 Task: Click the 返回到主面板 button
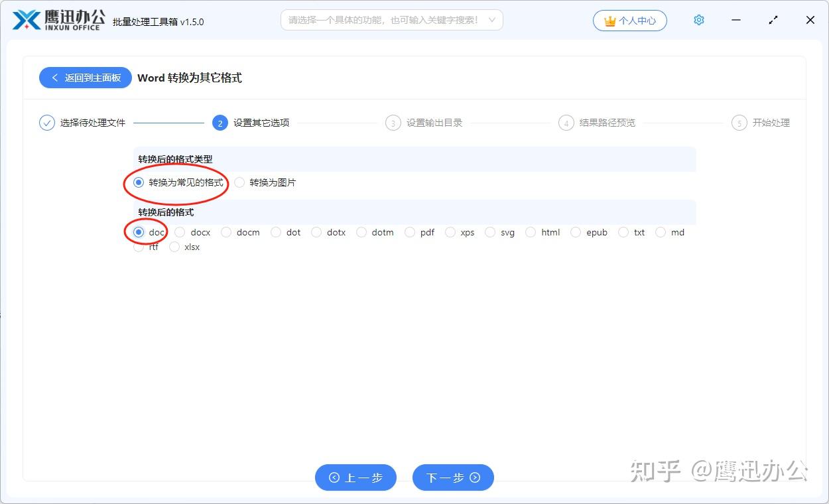pyautogui.click(x=85, y=78)
